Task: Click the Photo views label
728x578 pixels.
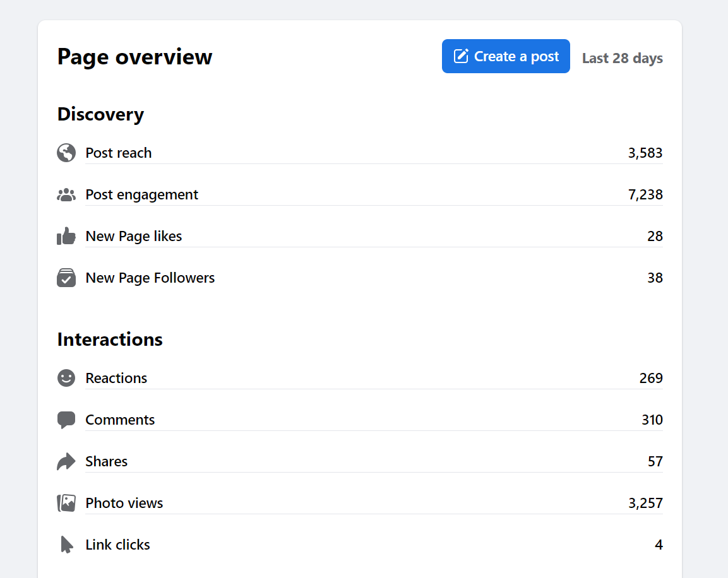Action: pos(124,503)
